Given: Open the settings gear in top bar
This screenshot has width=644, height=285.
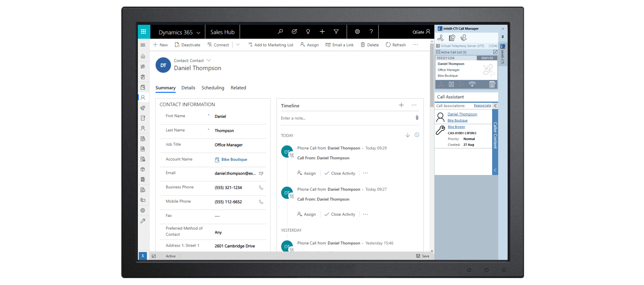Looking at the screenshot, I should tap(357, 31).
